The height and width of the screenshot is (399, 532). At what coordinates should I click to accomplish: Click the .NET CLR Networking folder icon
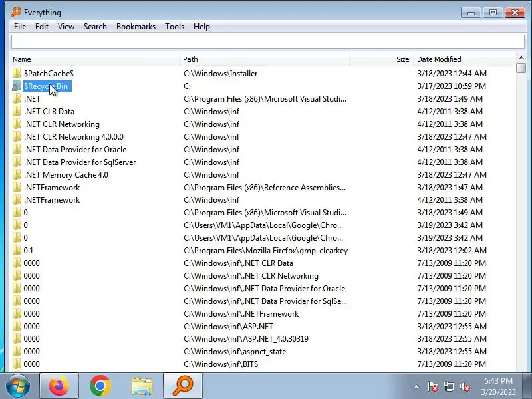click(x=17, y=124)
